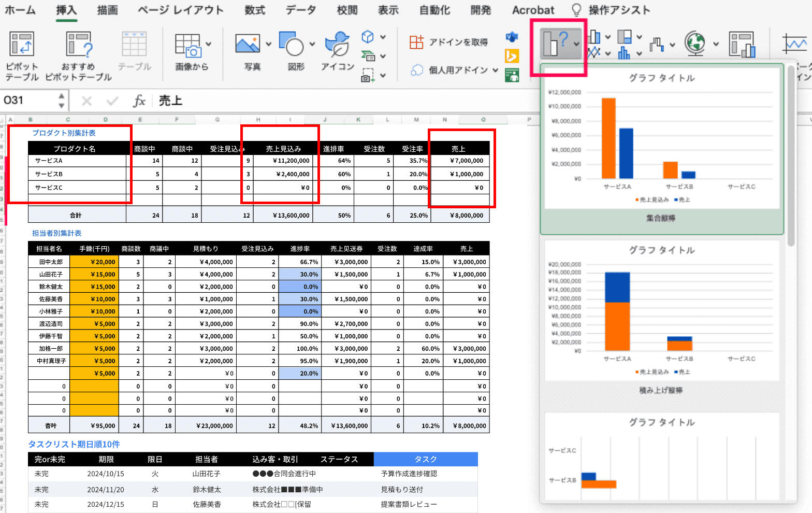
Task: Click the People Graph add-in icon
Action: pyautogui.click(x=512, y=76)
